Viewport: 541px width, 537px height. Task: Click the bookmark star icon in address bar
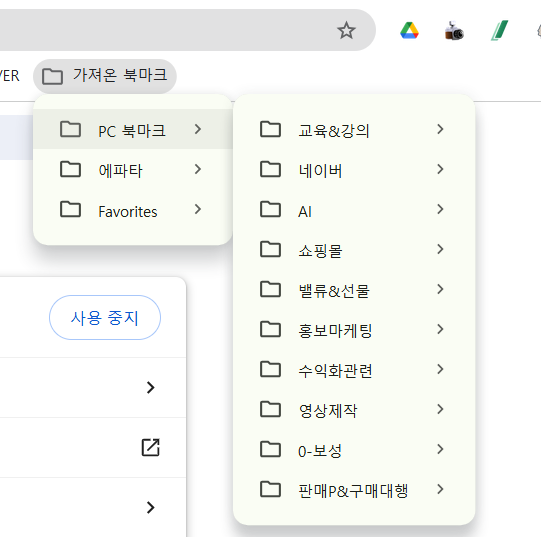[346, 31]
